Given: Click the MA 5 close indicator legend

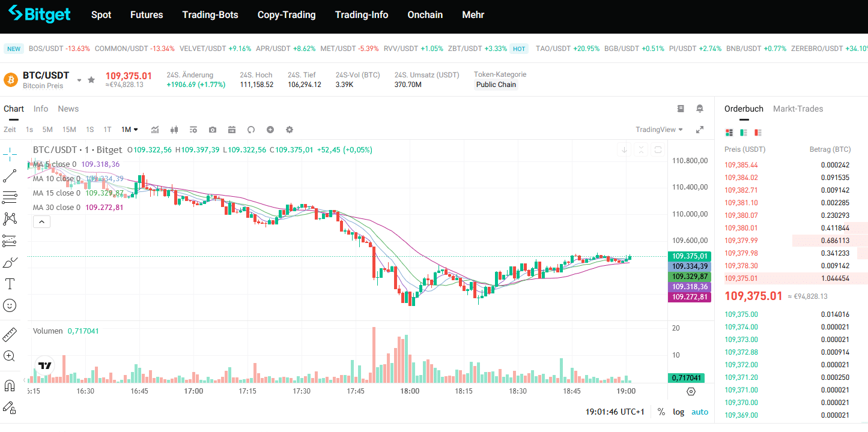Looking at the screenshot, I should [76, 164].
